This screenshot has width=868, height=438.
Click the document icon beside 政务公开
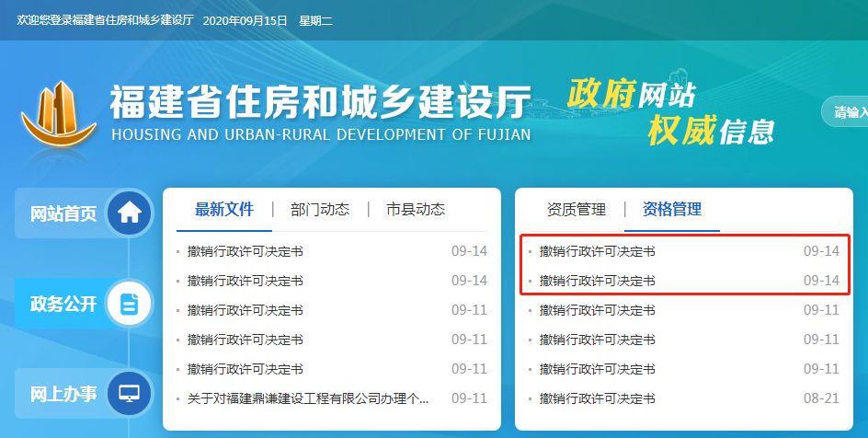(129, 304)
